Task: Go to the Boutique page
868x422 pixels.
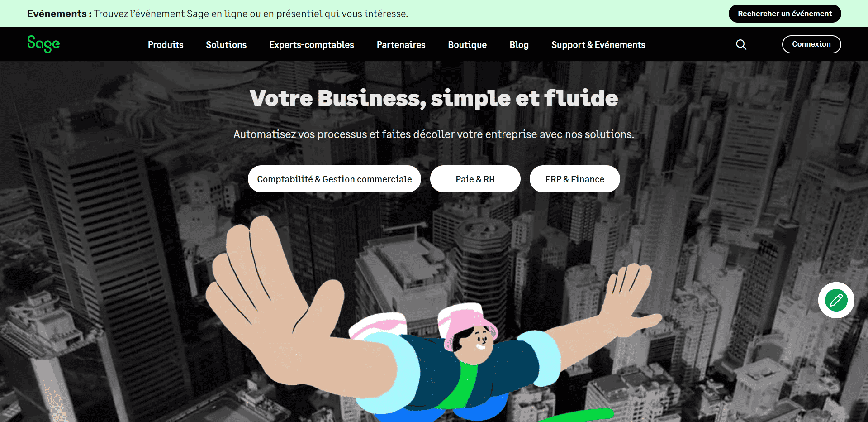Action: tap(467, 45)
